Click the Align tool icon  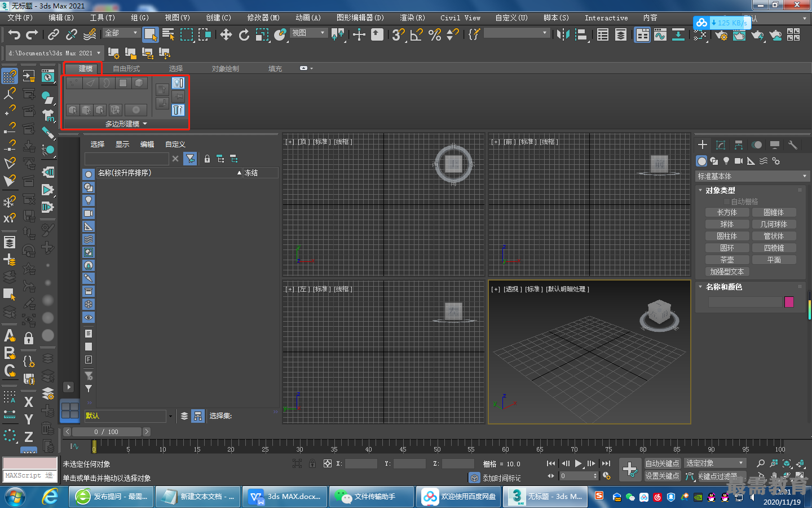pyautogui.click(x=581, y=35)
